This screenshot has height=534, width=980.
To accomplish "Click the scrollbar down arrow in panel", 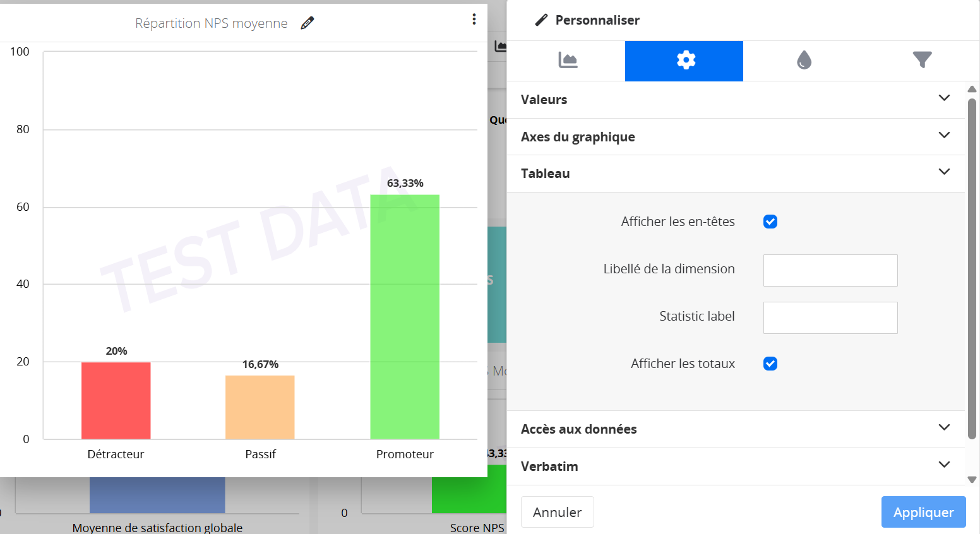I will pos(972,480).
